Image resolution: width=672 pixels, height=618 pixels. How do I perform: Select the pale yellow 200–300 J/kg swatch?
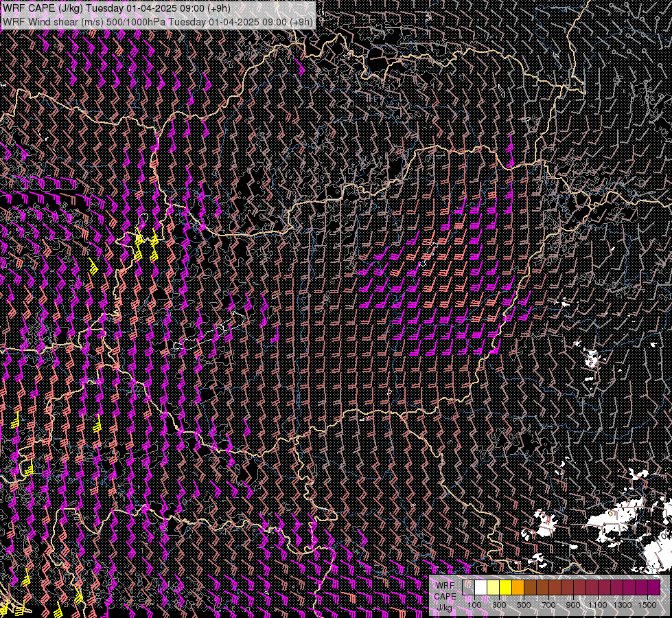[494, 588]
